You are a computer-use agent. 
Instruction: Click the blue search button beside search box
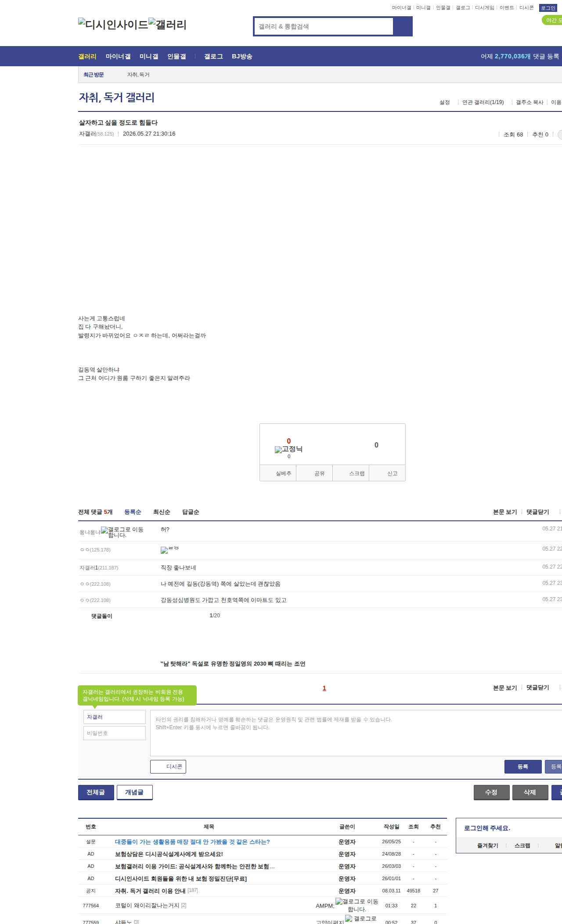[403, 26]
